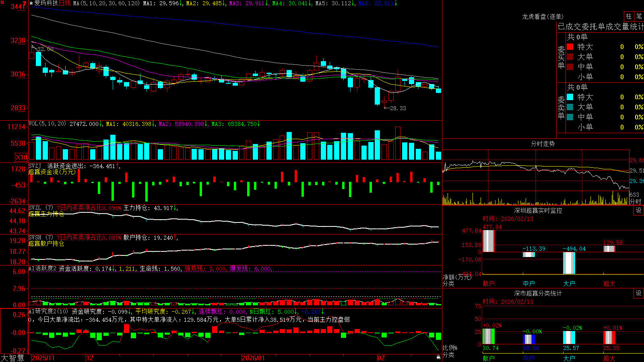Click the 超大 bar valued 129.58
Viewport: 644px width, 362px height.
pyautogui.click(x=609, y=249)
